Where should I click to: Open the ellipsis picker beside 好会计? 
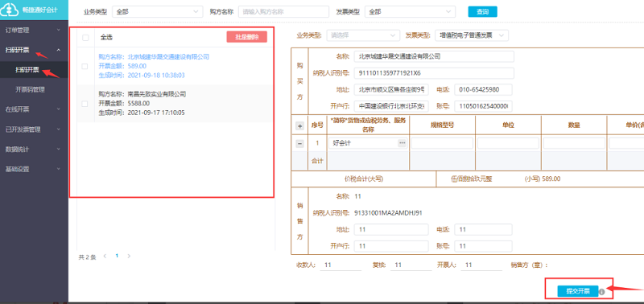click(402, 143)
